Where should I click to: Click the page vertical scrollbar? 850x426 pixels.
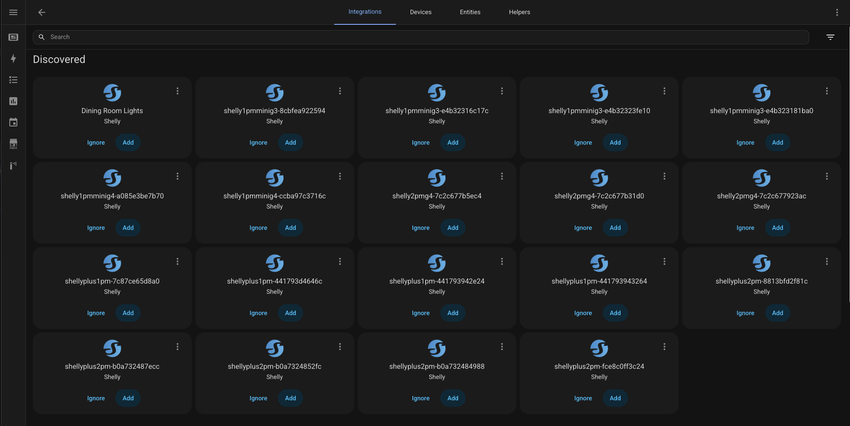tap(848, 163)
